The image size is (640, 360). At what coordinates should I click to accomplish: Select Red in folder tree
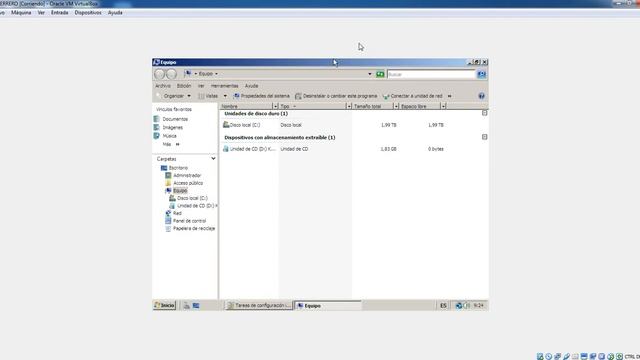tap(177, 213)
